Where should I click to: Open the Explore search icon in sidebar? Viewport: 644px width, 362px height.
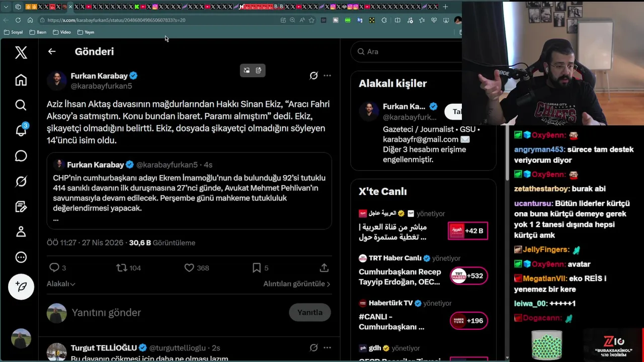[x=21, y=105]
